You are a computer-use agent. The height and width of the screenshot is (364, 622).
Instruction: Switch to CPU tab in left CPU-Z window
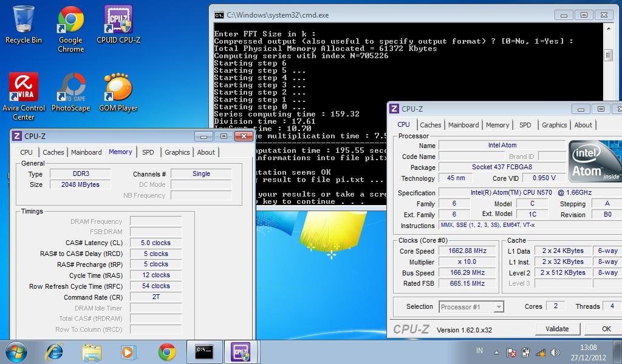click(26, 152)
